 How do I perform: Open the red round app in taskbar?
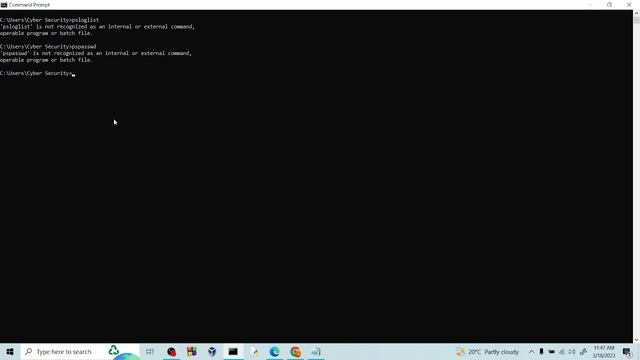coord(171,351)
